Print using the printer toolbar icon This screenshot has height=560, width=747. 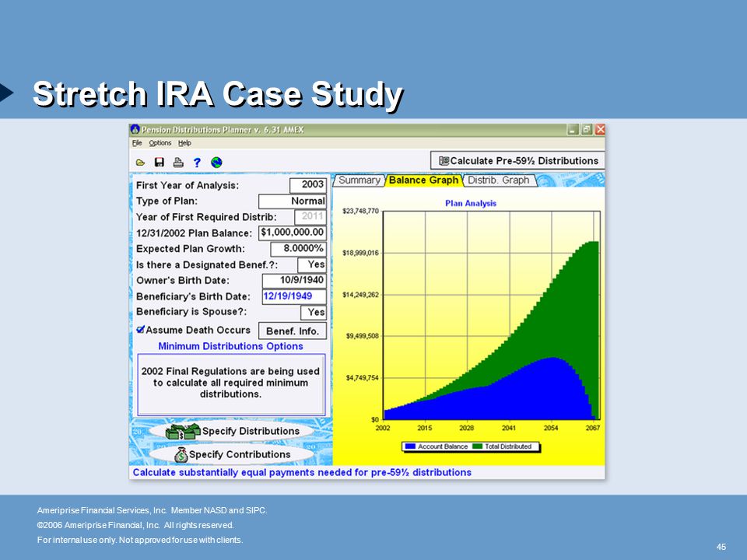pyautogui.click(x=178, y=163)
